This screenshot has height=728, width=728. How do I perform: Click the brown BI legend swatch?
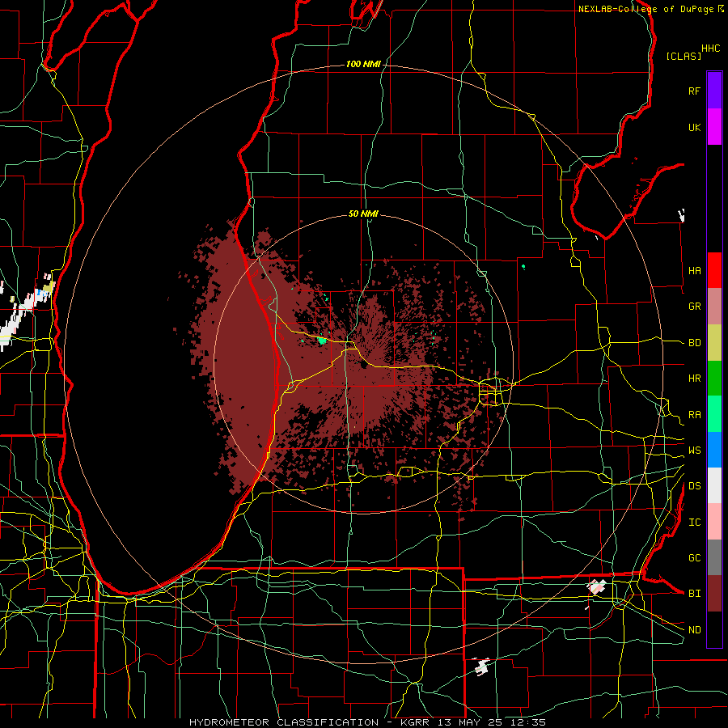[714, 594]
